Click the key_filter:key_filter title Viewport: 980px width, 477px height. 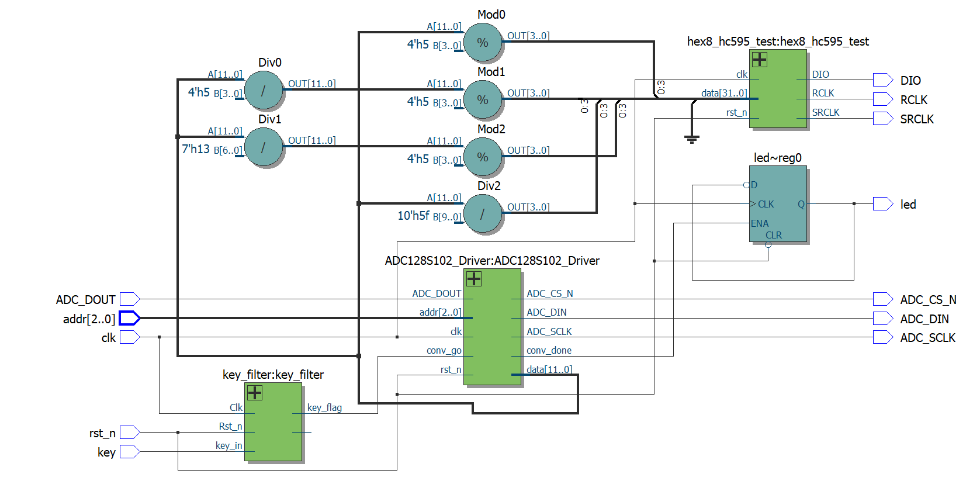[273, 375]
